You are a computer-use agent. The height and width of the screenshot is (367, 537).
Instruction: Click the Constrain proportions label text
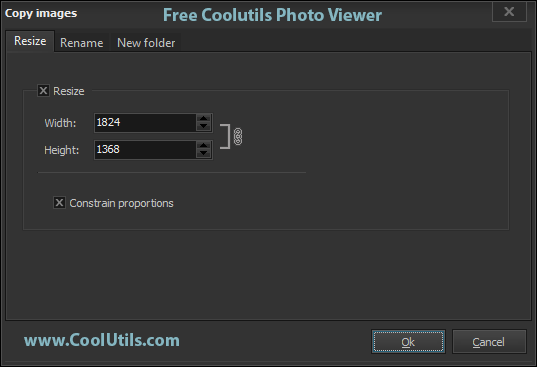pos(121,203)
